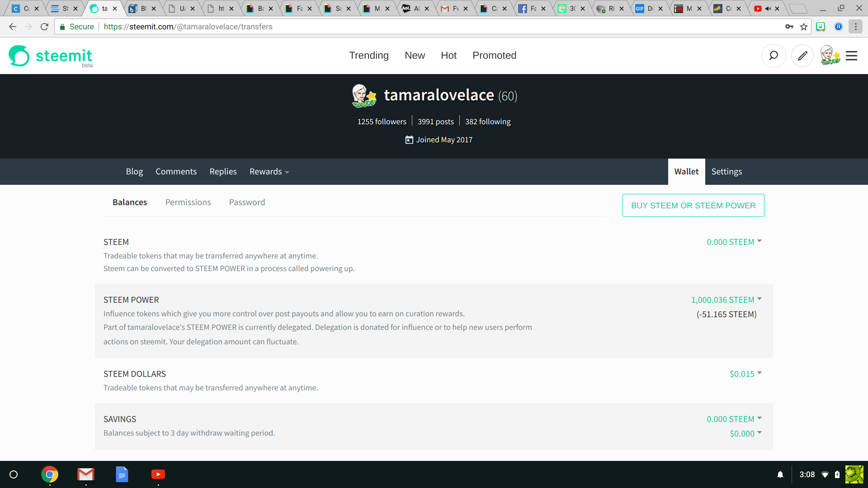Click the saved password key icon
This screenshot has height=488, width=868.
789,27
